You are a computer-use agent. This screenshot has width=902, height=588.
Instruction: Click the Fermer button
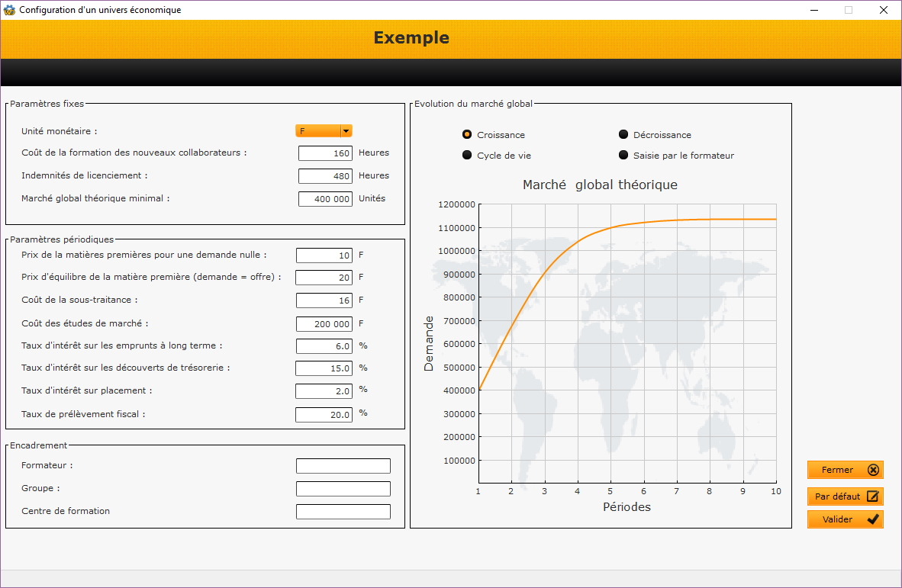click(x=845, y=470)
